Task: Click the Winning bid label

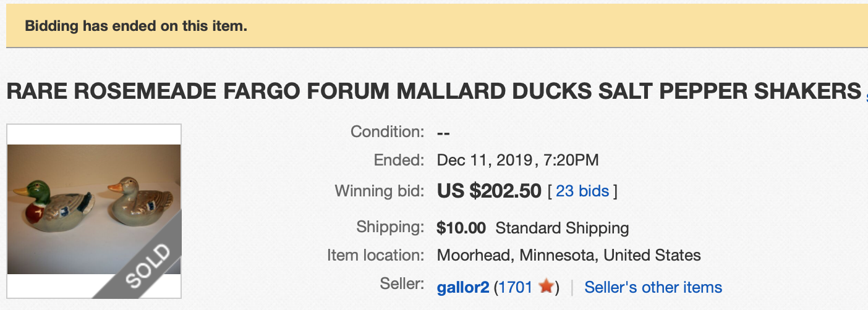Action: (379, 191)
